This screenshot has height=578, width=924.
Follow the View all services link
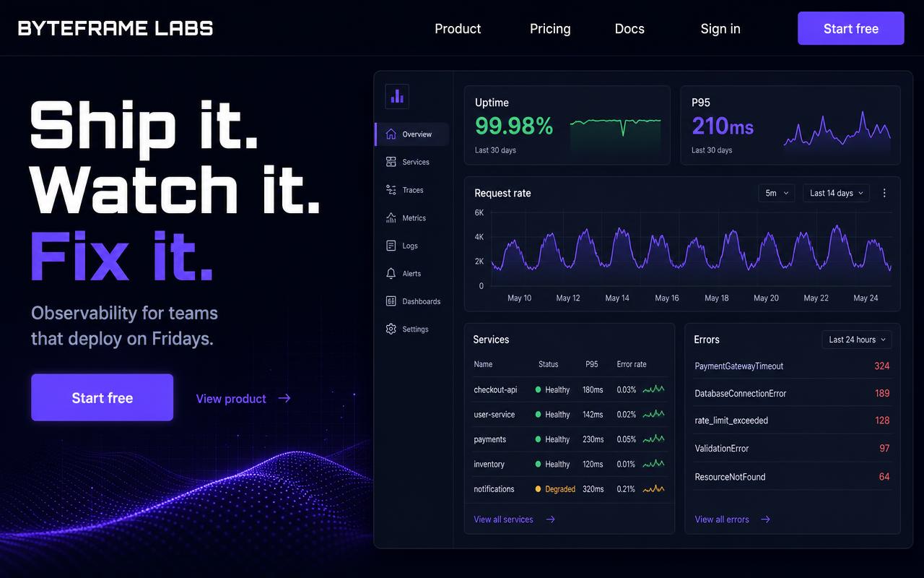[x=514, y=519]
